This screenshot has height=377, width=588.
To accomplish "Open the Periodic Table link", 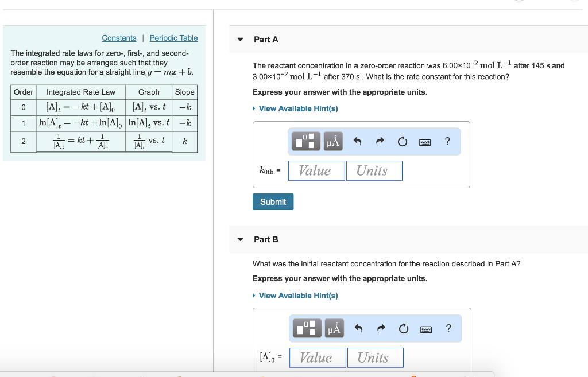I will tap(173, 38).
